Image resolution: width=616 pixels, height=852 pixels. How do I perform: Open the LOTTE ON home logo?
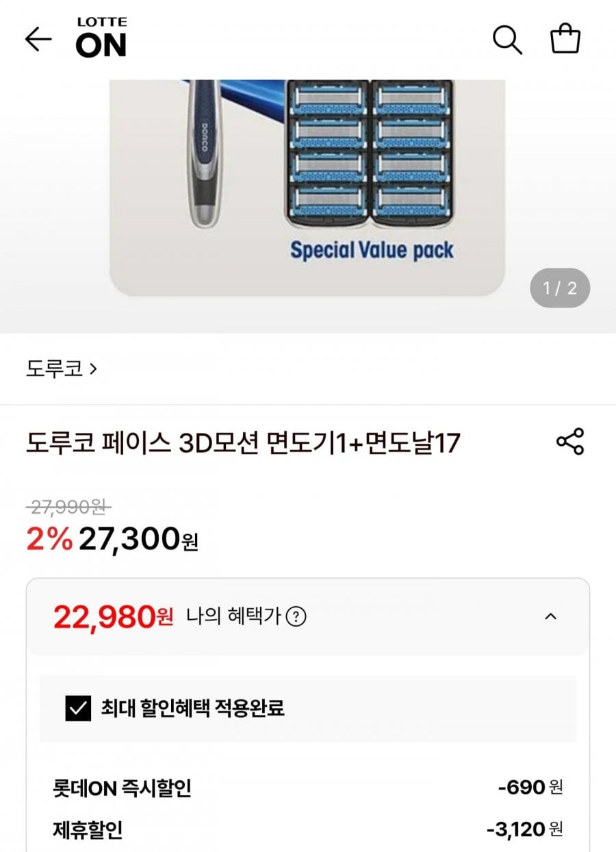point(101,38)
